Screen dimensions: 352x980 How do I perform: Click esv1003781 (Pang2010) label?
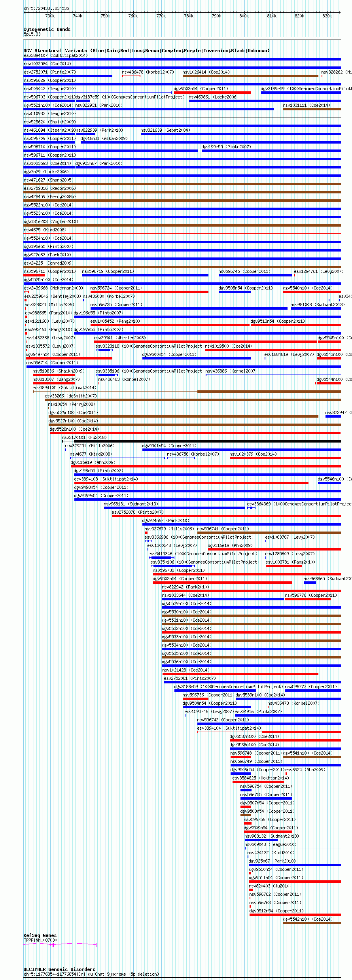point(290,562)
